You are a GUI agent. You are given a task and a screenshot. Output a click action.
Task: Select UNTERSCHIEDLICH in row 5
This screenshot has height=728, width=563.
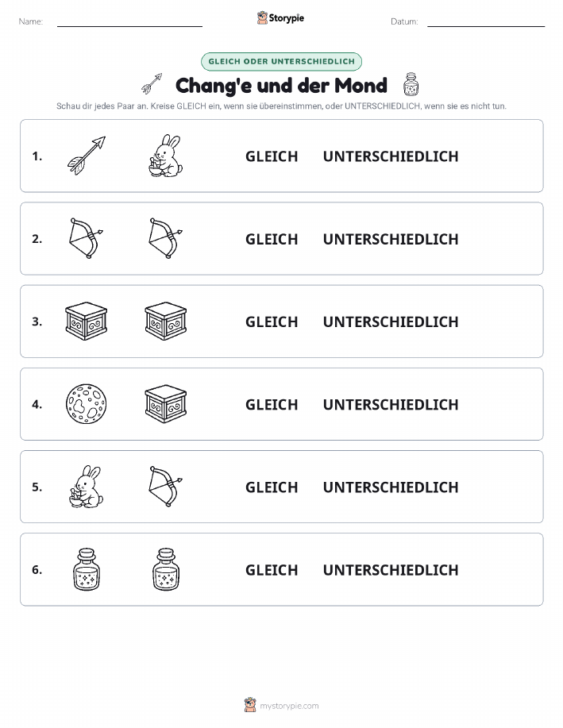(391, 487)
